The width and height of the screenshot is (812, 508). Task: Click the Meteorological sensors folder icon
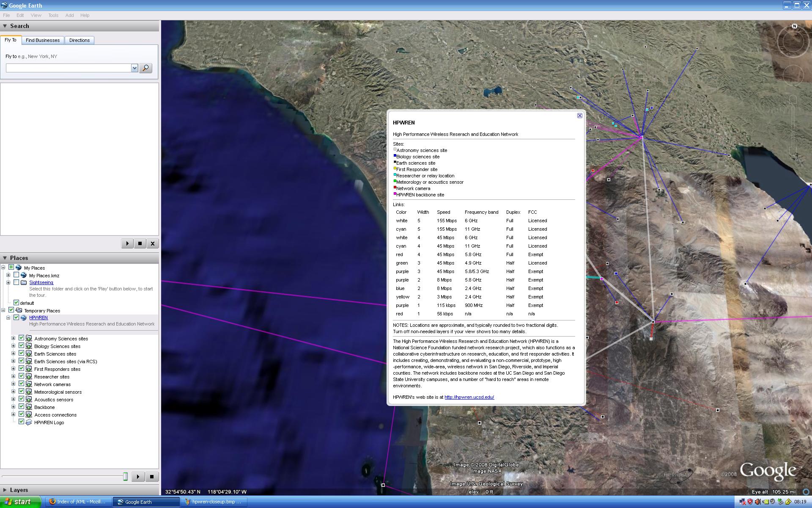[29, 392]
